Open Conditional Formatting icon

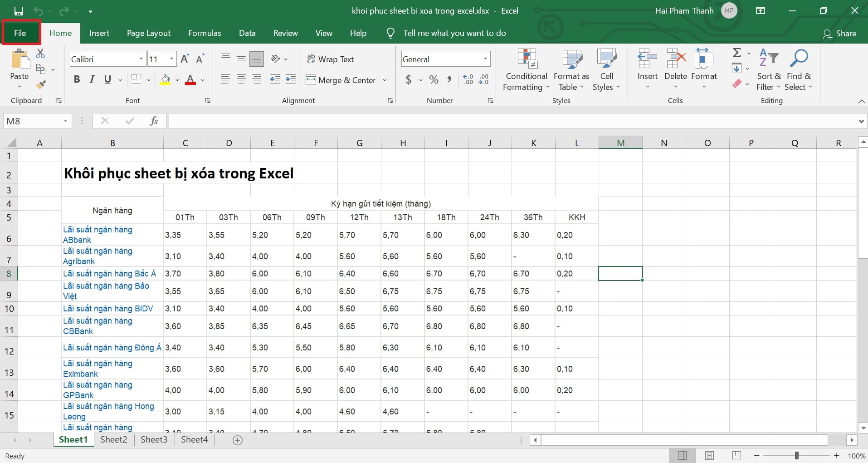pyautogui.click(x=527, y=59)
